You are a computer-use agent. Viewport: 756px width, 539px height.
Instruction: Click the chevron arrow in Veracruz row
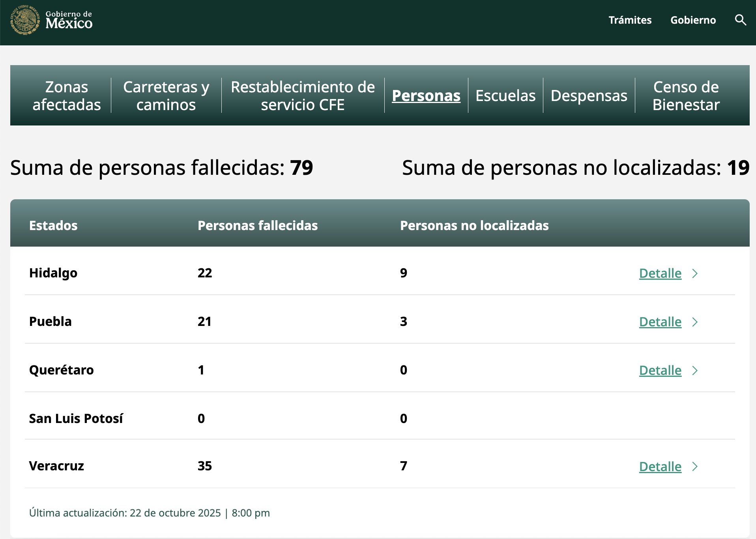695,466
